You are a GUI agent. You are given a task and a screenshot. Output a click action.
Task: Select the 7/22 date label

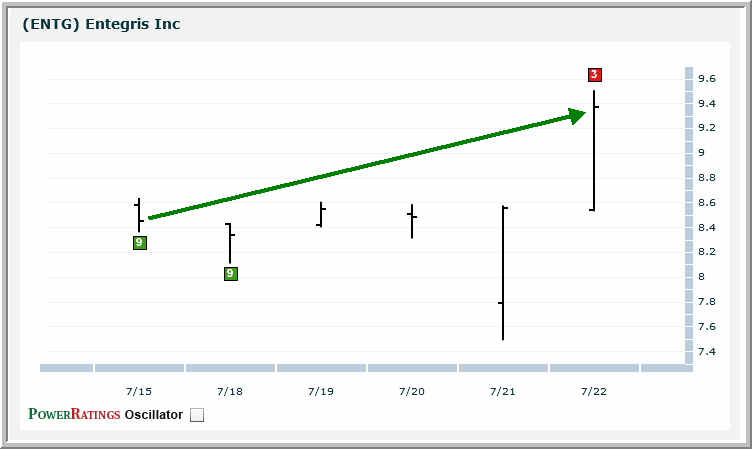click(x=593, y=391)
